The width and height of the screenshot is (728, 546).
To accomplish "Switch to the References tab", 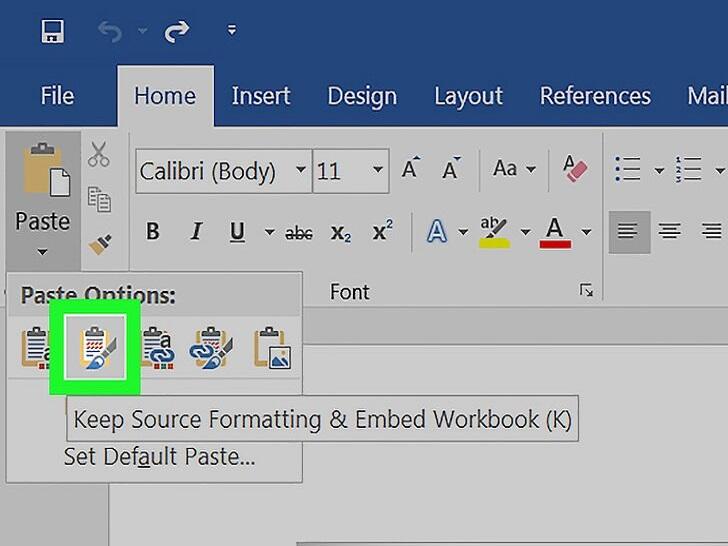I will [x=595, y=96].
